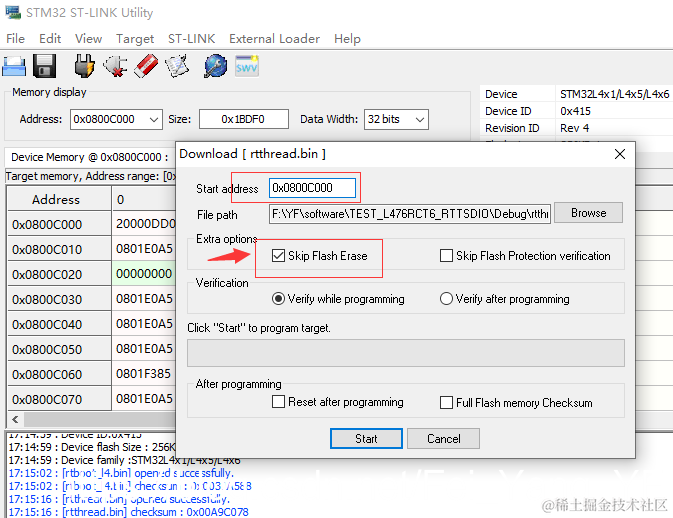Open the Help menu

click(347, 39)
